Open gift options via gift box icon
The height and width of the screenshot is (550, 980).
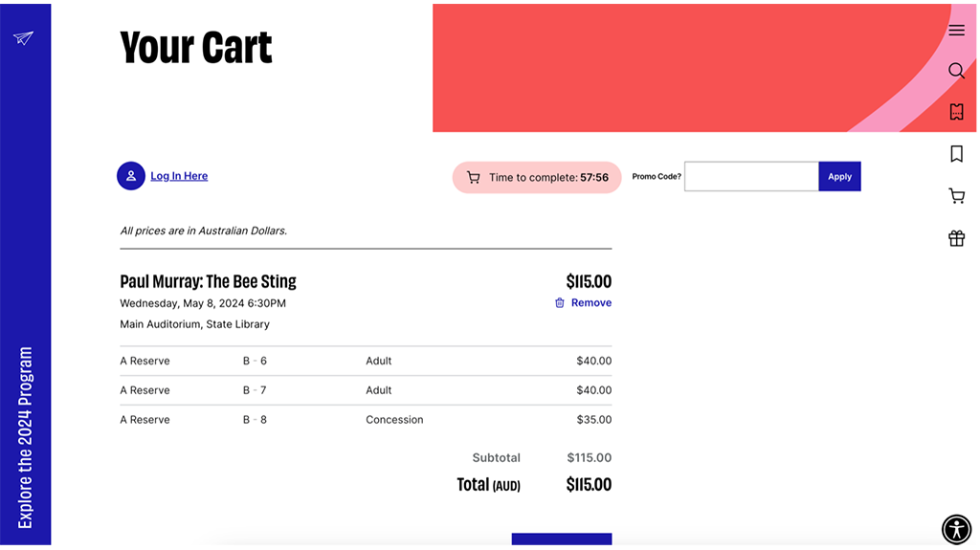pyautogui.click(x=956, y=238)
